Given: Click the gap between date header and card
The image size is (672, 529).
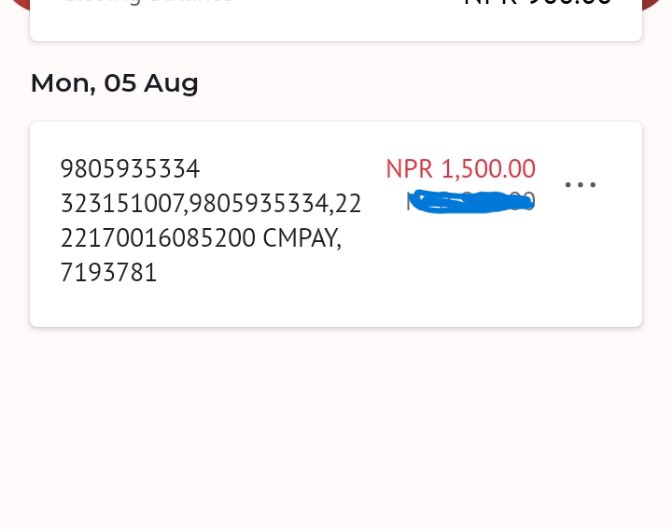Looking at the screenshot, I should tap(336, 109).
